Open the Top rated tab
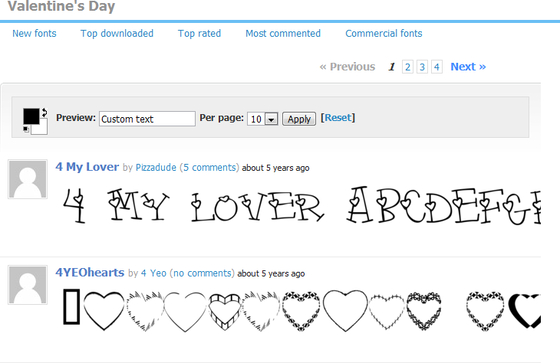Screen dimensions: 560x363 [199, 33]
